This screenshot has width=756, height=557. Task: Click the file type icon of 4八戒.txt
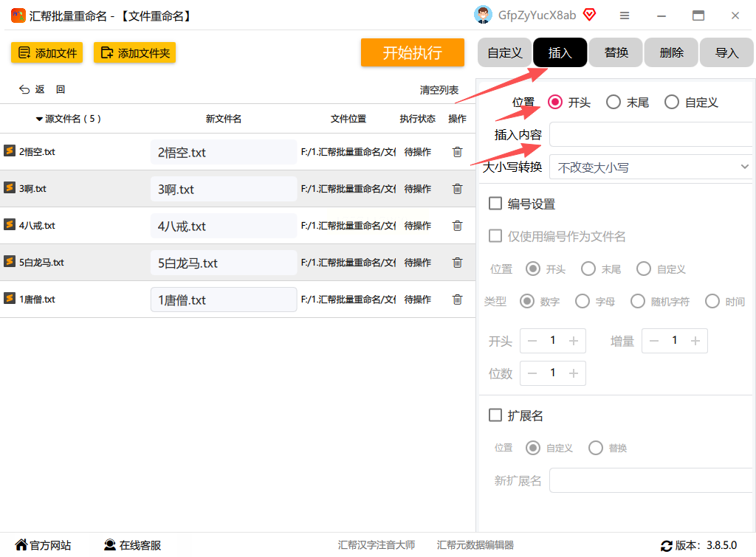10,224
